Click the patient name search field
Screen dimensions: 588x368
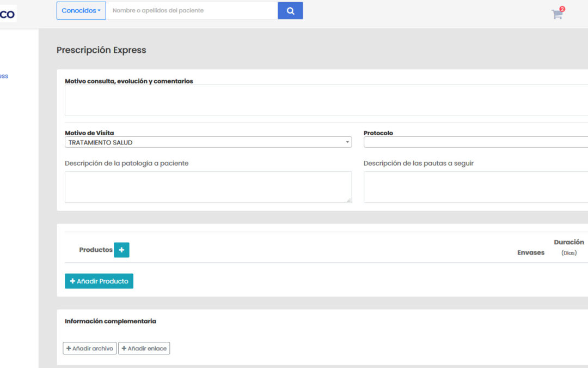tap(192, 10)
